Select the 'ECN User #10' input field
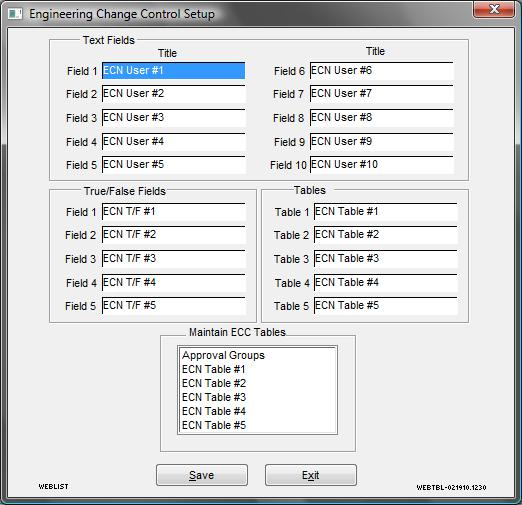 click(382, 165)
